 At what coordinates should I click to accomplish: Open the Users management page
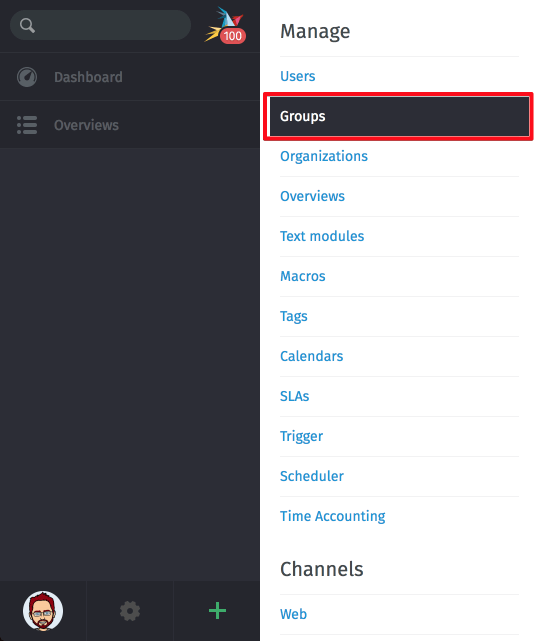pyautogui.click(x=297, y=76)
